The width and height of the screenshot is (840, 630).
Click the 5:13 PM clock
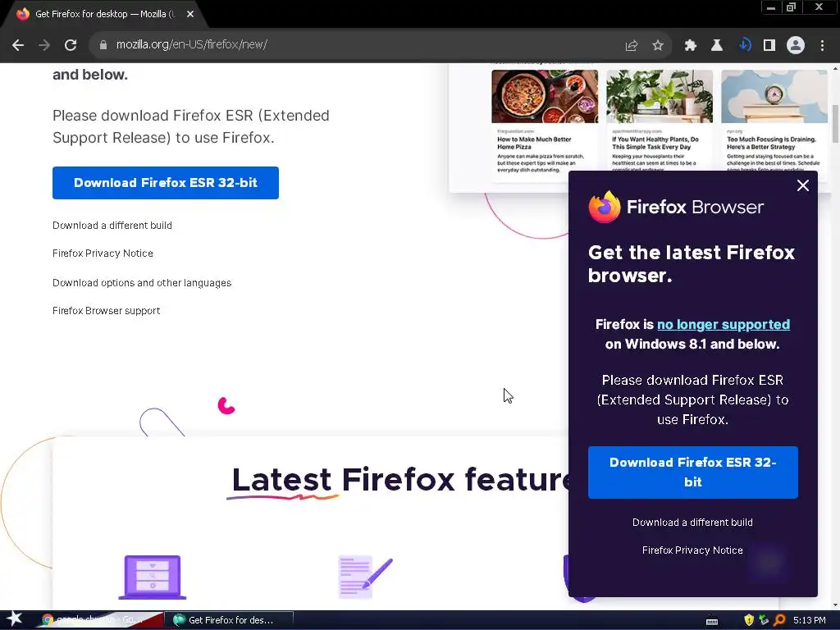coord(809,620)
